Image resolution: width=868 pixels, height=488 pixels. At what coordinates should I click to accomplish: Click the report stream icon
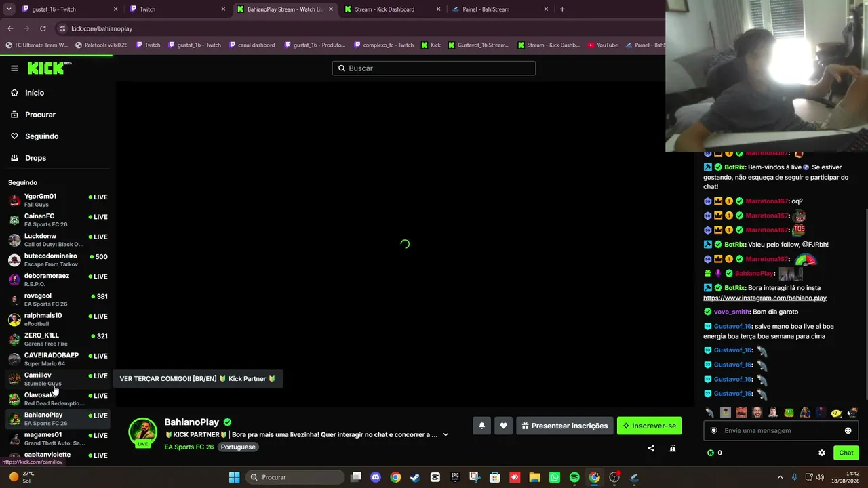(673, 448)
